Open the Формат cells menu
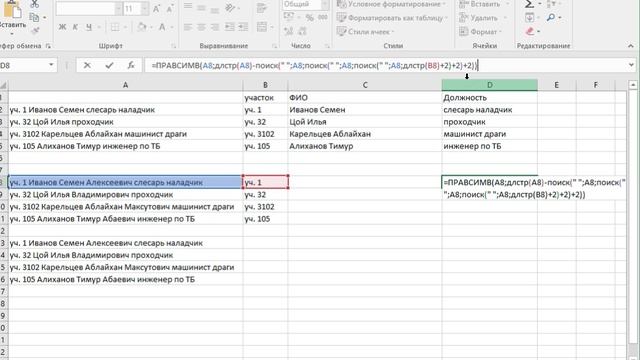 coord(481,31)
